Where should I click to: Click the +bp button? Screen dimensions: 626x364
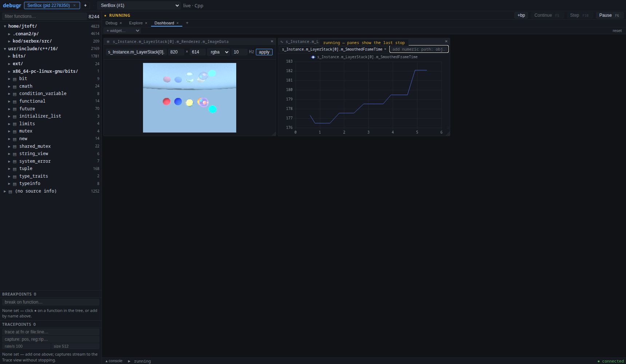coord(521,15)
